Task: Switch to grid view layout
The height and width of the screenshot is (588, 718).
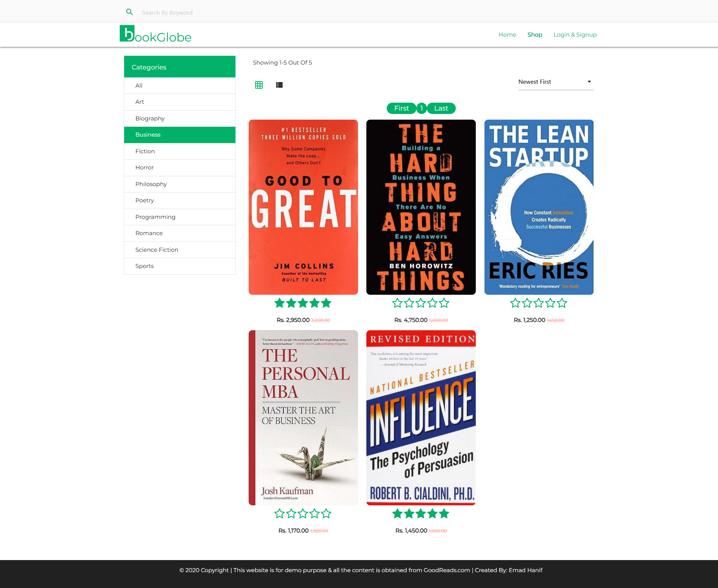Action: (x=258, y=85)
